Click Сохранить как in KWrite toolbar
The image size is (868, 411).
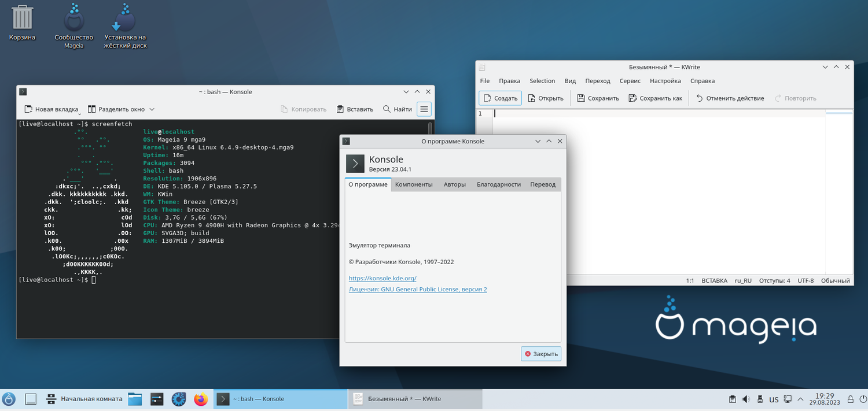pyautogui.click(x=655, y=98)
